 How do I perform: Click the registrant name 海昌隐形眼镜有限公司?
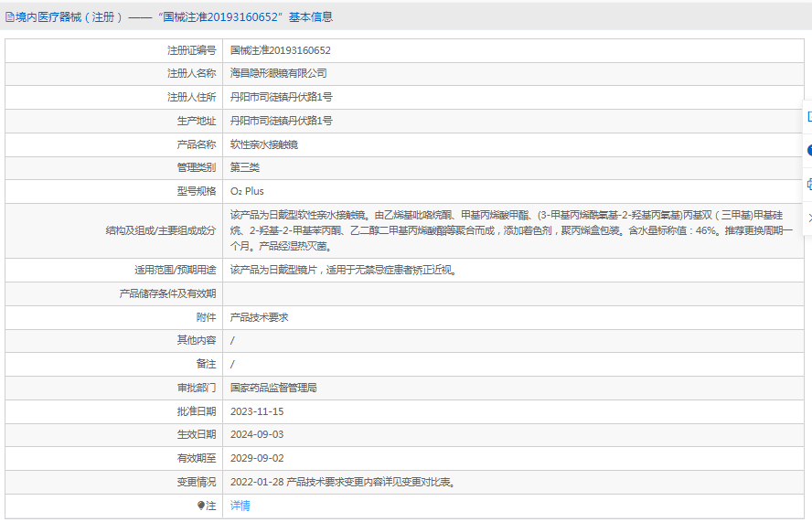pyautogui.click(x=278, y=73)
